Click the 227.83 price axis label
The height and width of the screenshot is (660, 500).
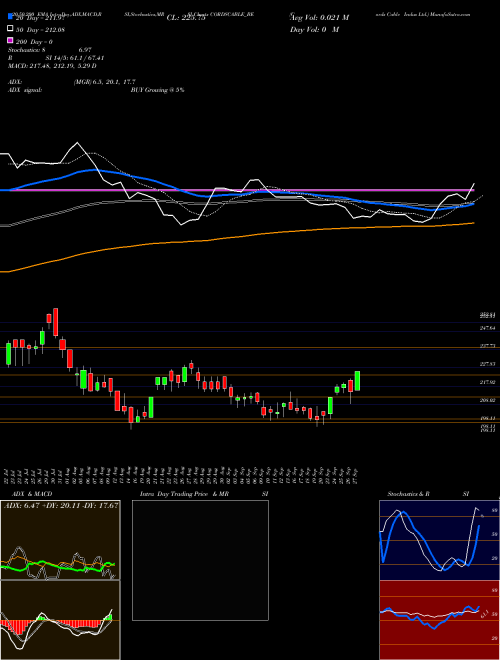[488, 364]
